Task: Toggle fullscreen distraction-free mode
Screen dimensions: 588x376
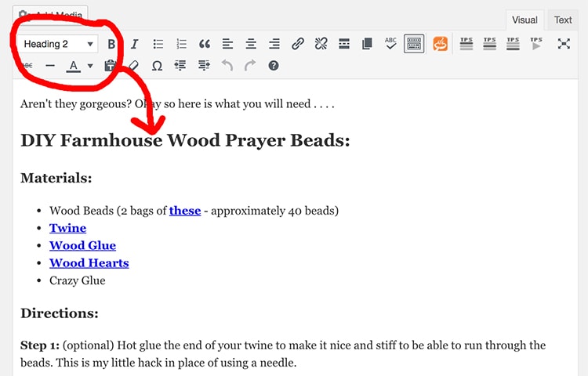Action: (x=564, y=44)
